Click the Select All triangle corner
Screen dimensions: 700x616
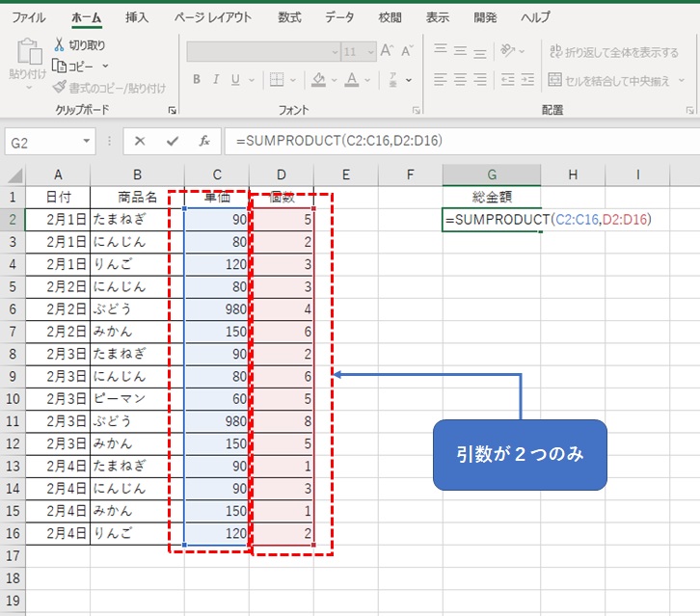(x=14, y=175)
